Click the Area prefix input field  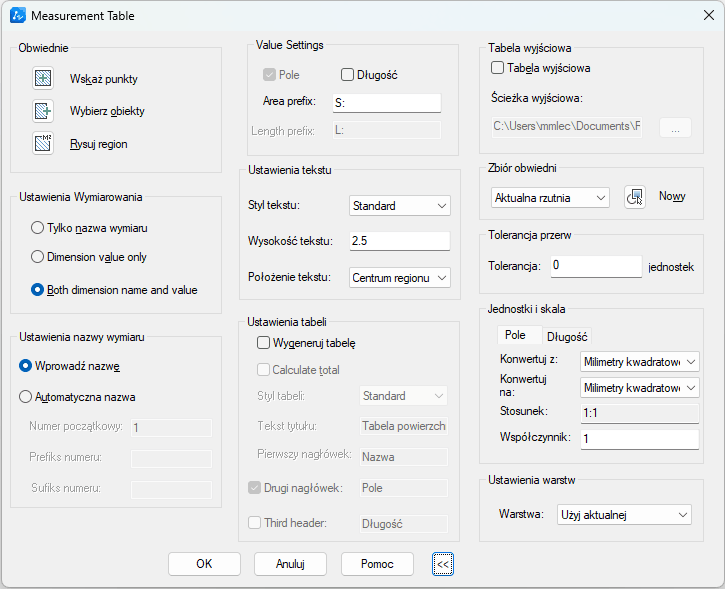[x=386, y=103]
